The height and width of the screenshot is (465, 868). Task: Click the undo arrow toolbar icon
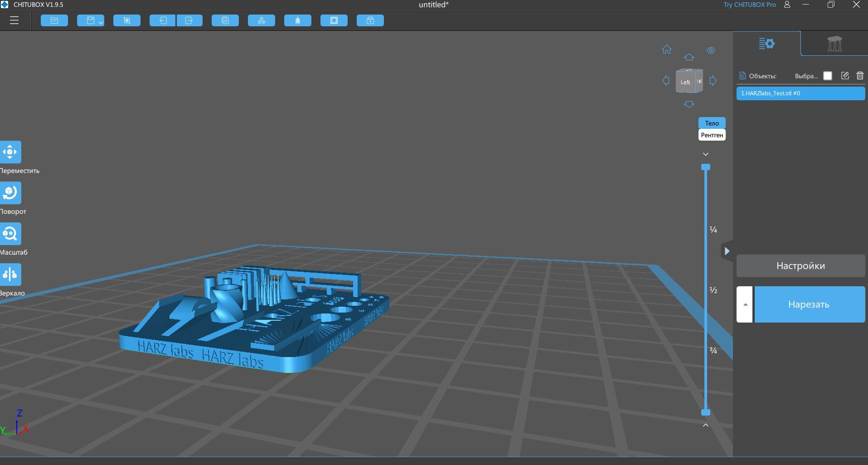coord(163,20)
